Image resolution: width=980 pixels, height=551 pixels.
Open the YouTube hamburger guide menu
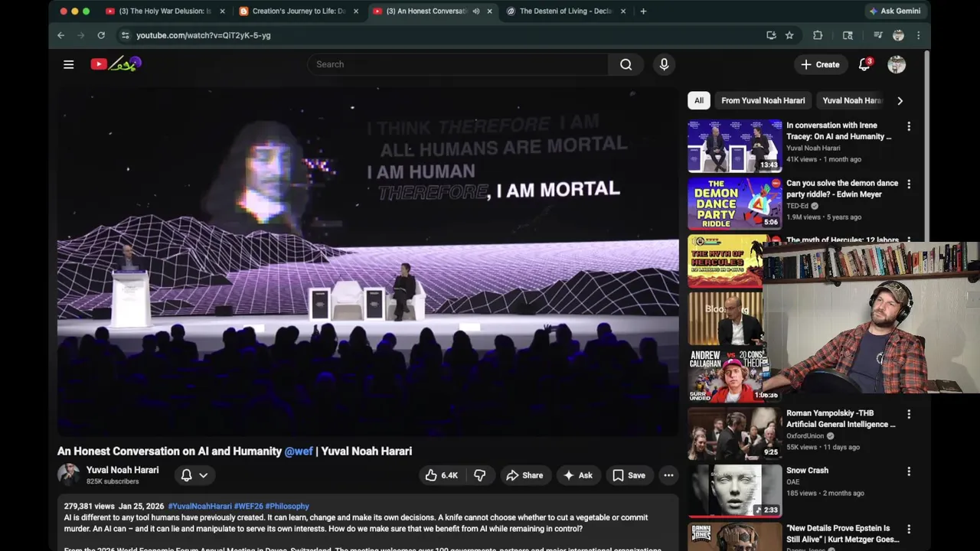(68, 64)
